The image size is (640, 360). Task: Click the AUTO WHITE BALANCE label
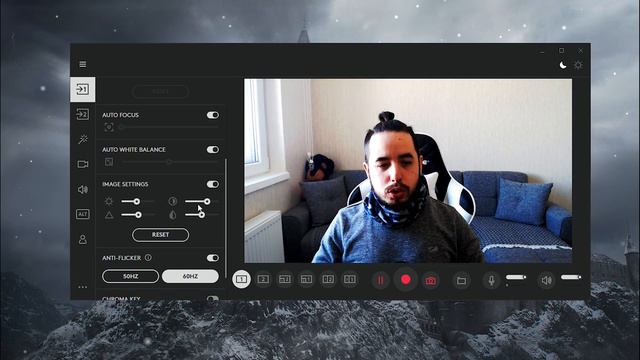pyautogui.click(x=134, y=150)
